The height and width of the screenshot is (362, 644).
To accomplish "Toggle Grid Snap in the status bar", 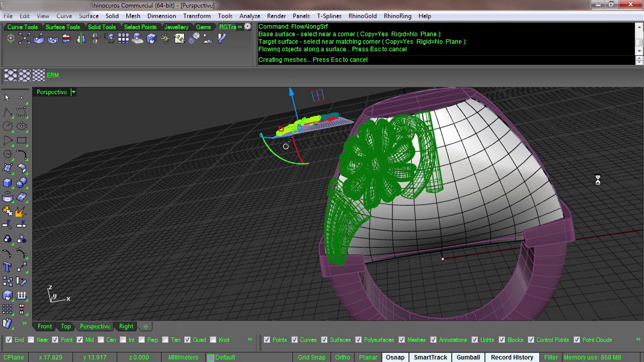I will 311,357.
